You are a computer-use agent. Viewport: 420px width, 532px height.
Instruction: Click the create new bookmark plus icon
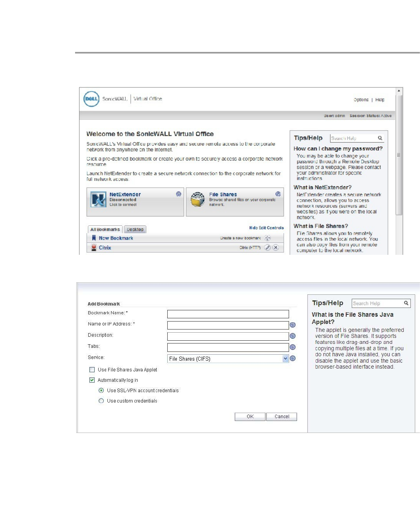[x=267, y=238]
